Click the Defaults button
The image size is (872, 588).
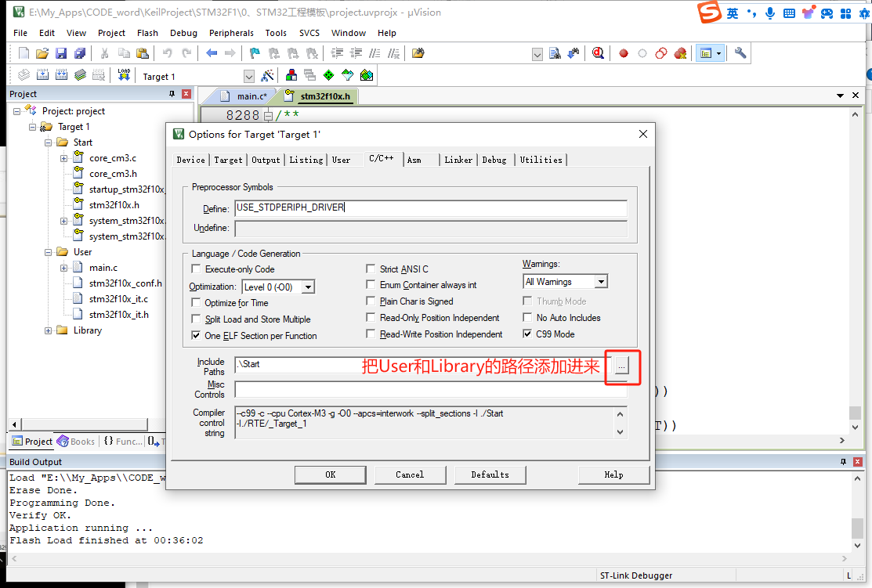490,474
